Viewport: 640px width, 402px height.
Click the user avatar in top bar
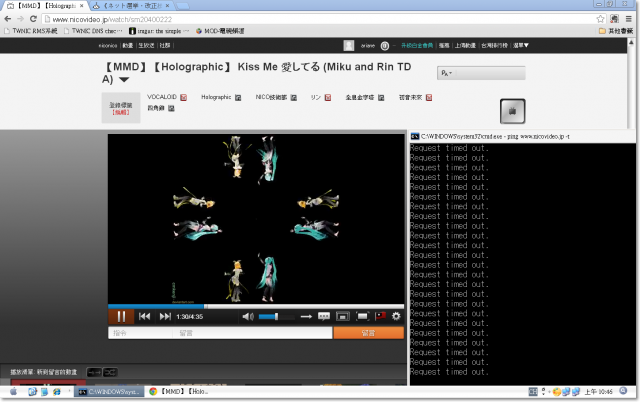tap(349, 45)
